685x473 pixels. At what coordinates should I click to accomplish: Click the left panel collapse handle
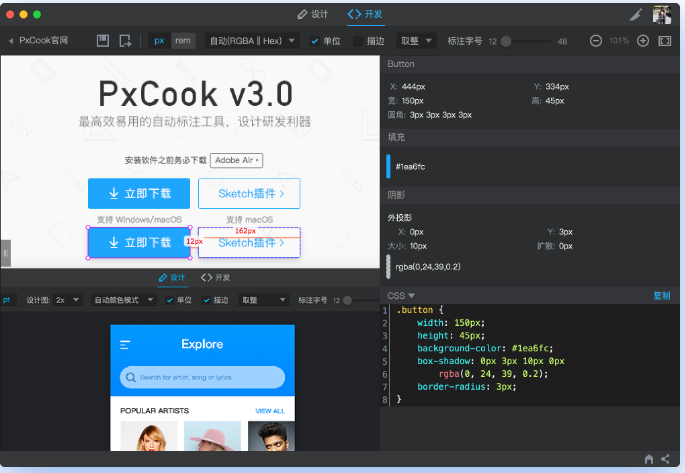(6, 253)
